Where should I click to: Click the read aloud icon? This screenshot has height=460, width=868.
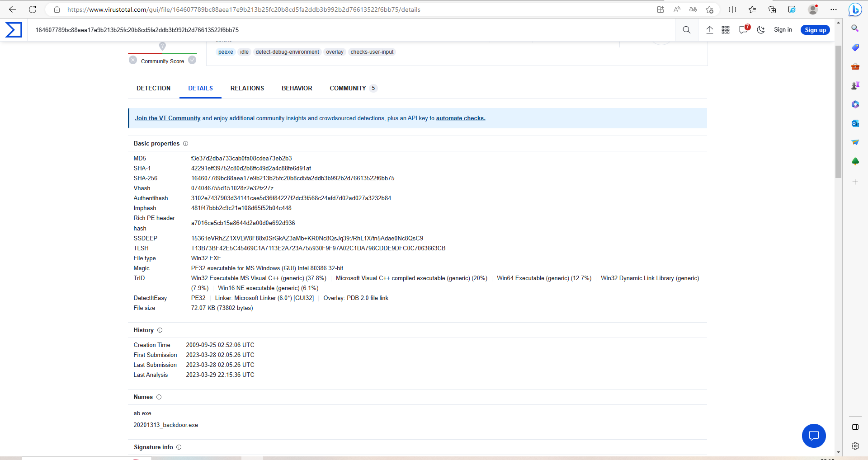point(677,9)
